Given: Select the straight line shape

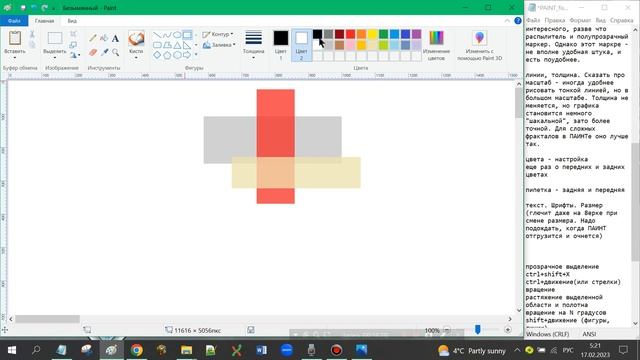Looking at the screenshot, I should tap(157, 35).
